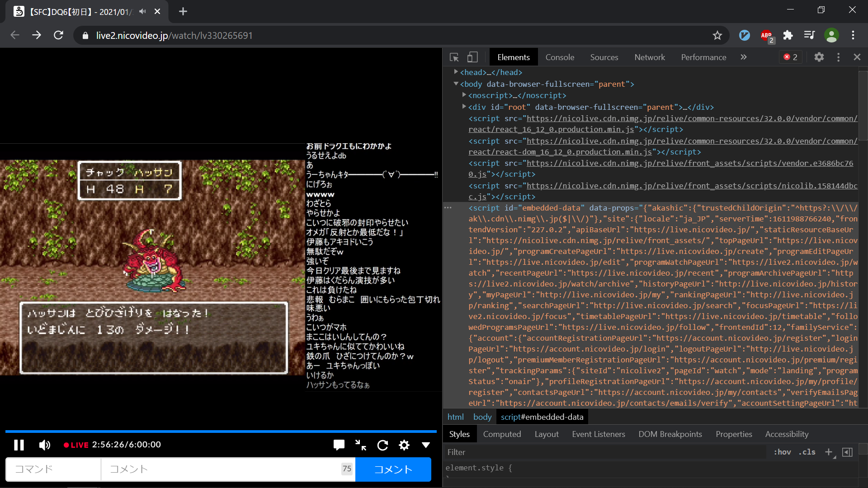This screenshot has width=868, height=488.
Task: Mute the player volume speaker icon
Action: point(44,445)
